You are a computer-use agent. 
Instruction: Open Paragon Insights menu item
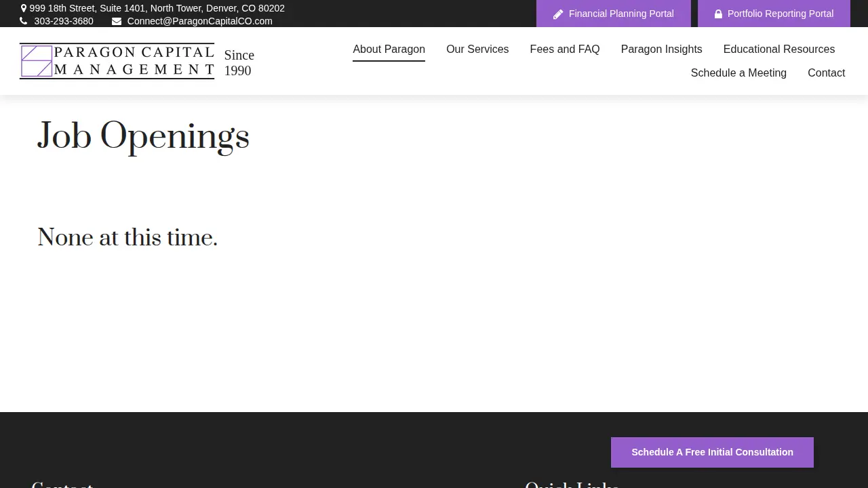[x=662, y=49]
